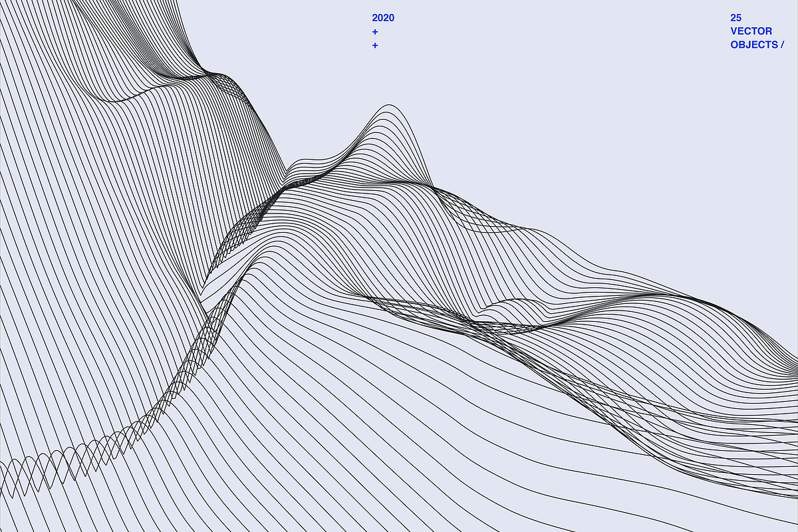Click the "OBJECTS /" text
The height and width of the screenshot is (532, 798).
click(x=757, y=45)
